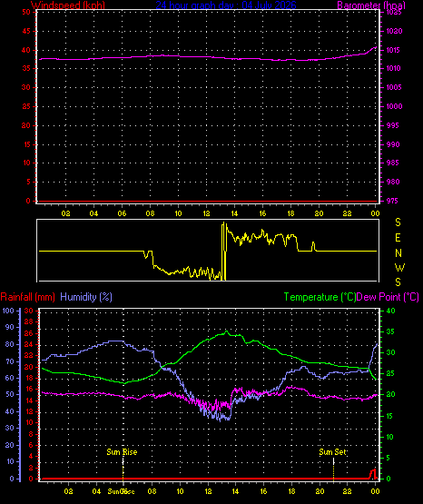Viewport: 423px width, 504px height.
Task: Click 28 on the rainfall axis
Action: (x=29, y=321)
